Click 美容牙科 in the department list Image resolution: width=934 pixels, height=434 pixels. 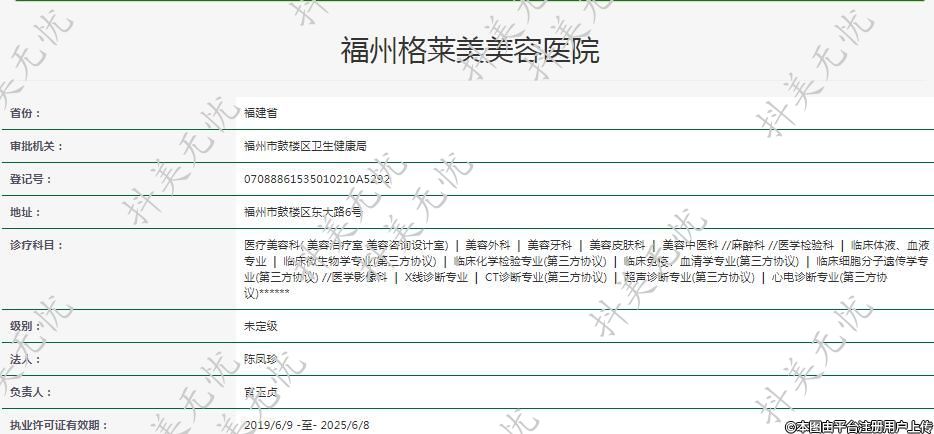point(550,245)
